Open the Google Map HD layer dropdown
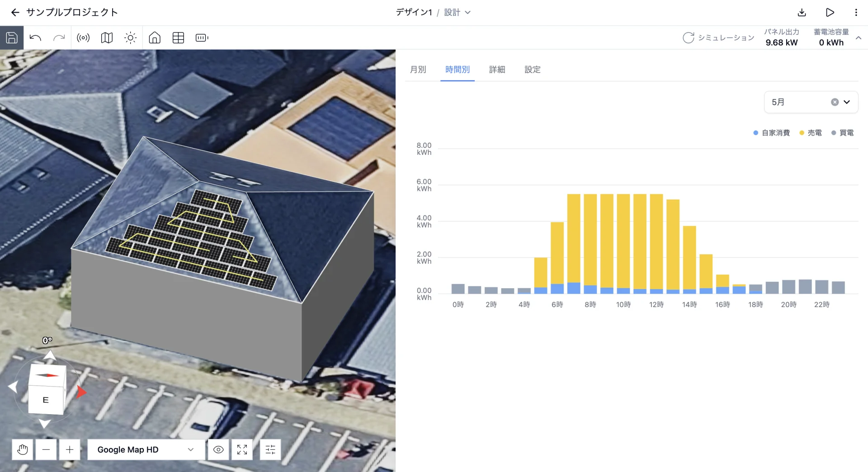The image size is (868, 472). pos(146,449)
